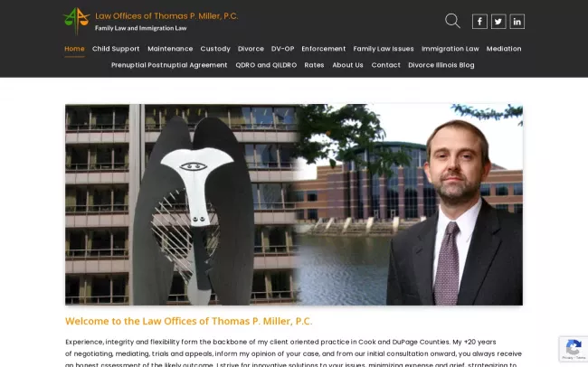Open the search magnifier icon
588x367 pixels.
pos(452,21)
